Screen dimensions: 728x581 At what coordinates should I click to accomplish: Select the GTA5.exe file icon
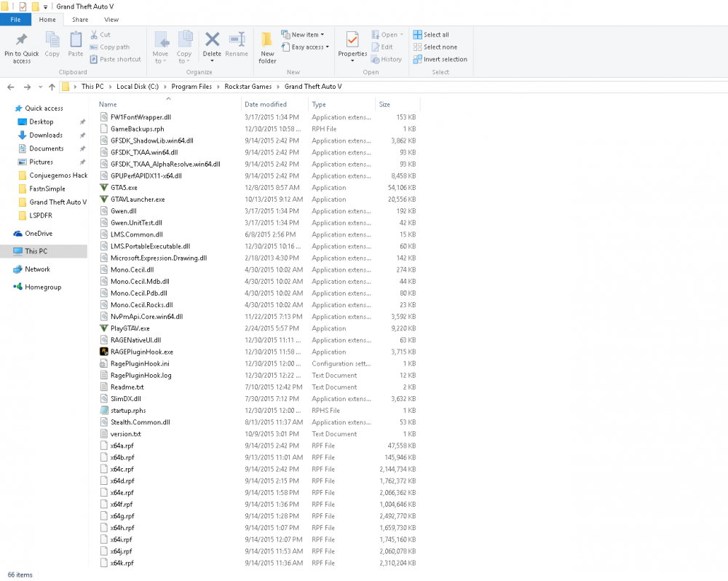[x=104, y=188]
